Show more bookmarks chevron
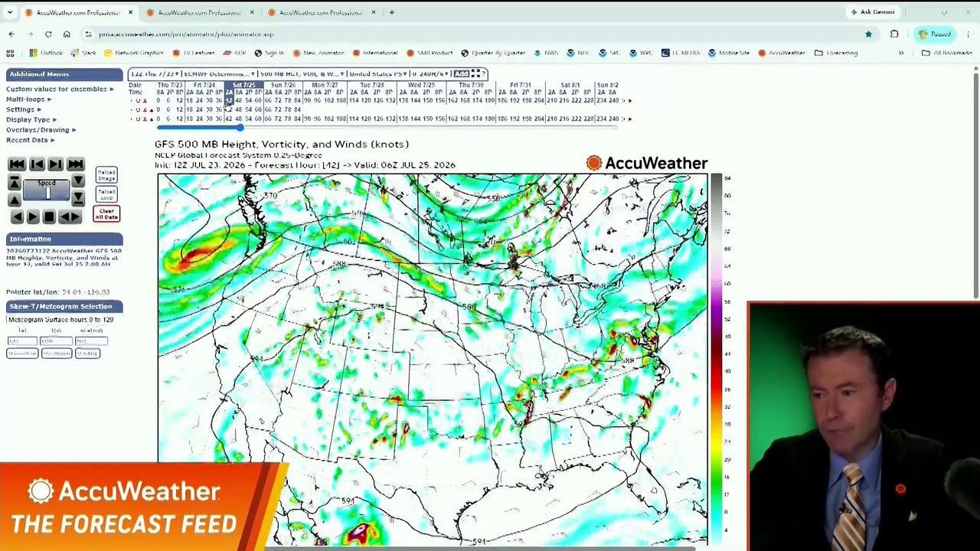The width and height of the screenshot is (980, 551). [901, 53]
